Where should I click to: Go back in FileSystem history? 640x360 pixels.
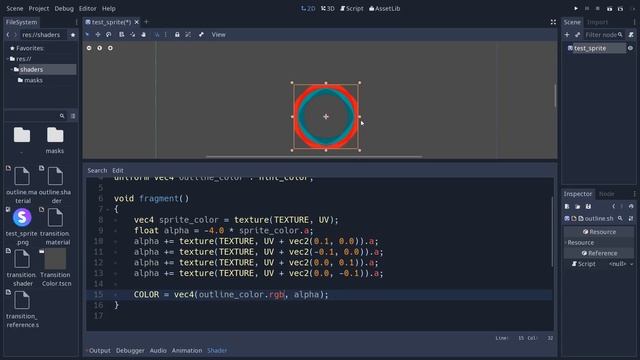point(8,35)
